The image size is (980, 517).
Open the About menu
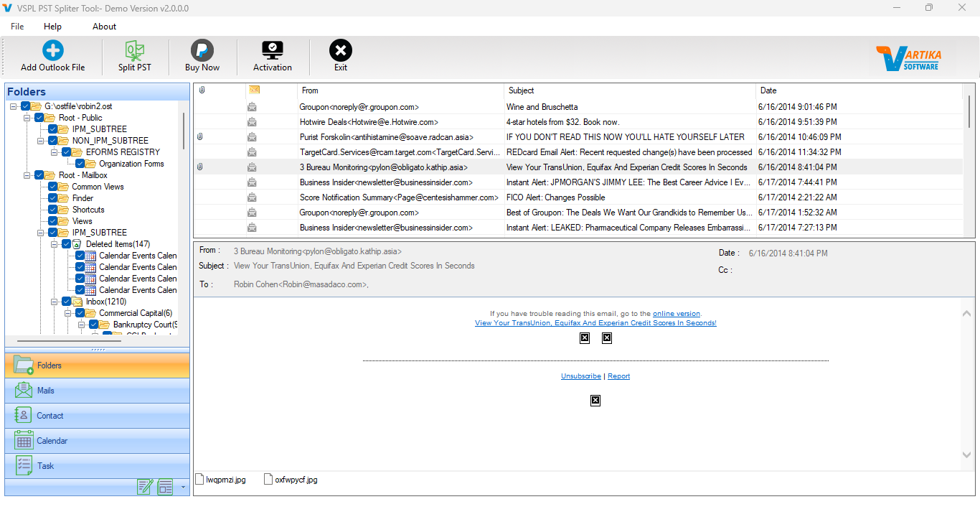[x=103, y=26]
